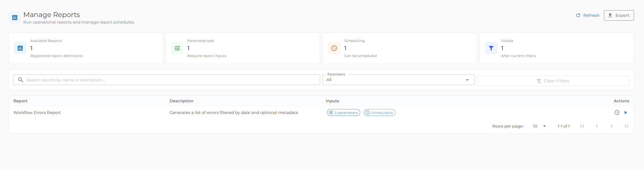Click the 2 parameters chip
Image resolution: width=644 pixels, height=170 pixels.
coord(343,112)
